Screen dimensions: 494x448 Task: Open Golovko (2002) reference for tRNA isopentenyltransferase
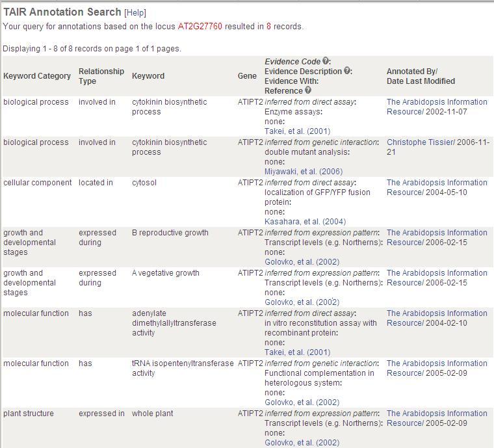pos(302,402)
